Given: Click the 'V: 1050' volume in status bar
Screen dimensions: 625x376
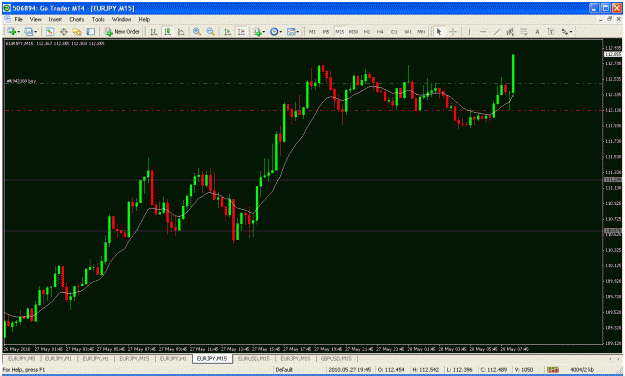Looking at the screenshot, I should (x=523, y=370).
